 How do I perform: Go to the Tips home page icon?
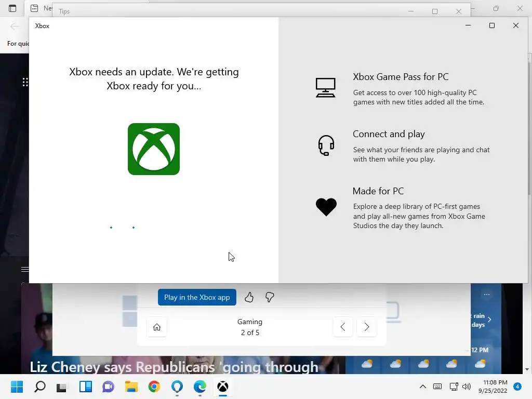click(x=157, y=327)
